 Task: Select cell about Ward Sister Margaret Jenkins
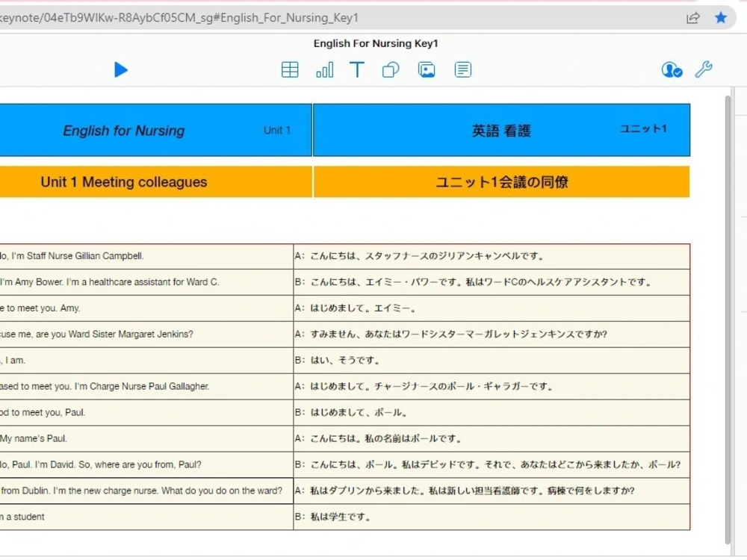[x=146, y=335]
